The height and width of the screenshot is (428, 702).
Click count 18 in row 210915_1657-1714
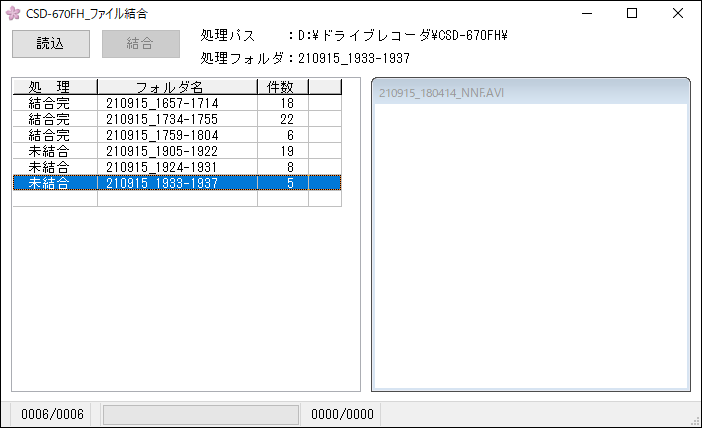(x=287, y=103)
